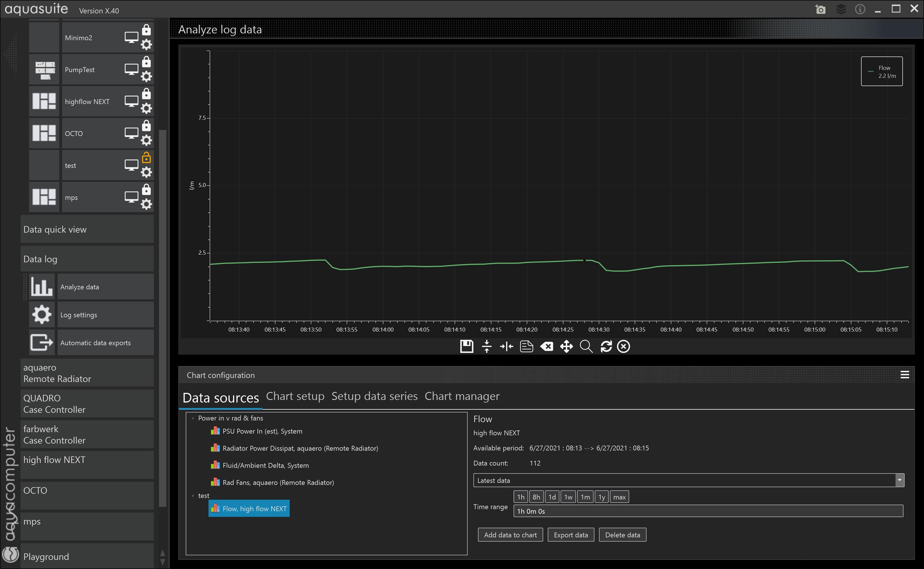924x569 pixels.
Task: Click the save chart floppy disk icon
Action: pos(466,346)
